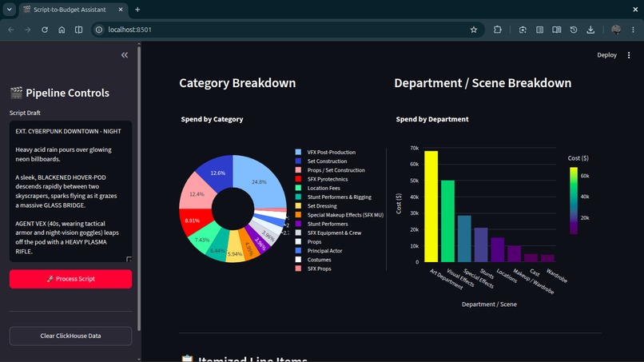Screen dimensions: 644x362
Task: Close the Script-to-Budget Assistant tab
Action: (x=121, y=9)
